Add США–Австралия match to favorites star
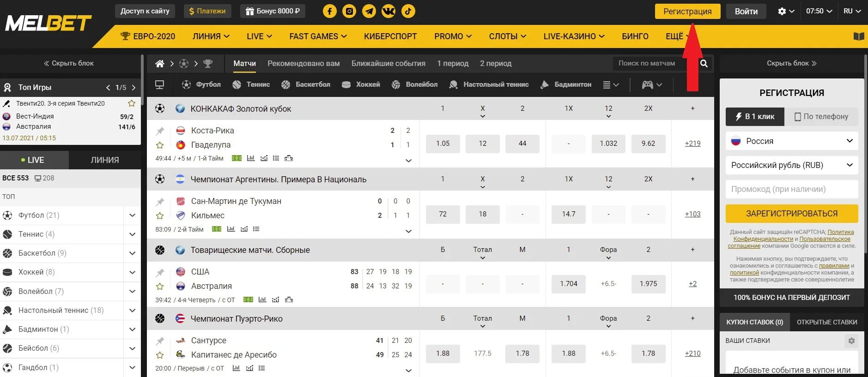The image size is (868, 377). (160, 287)
